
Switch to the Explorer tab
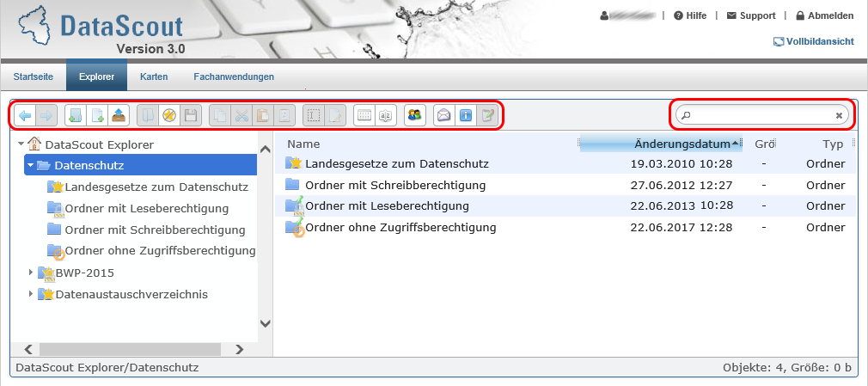[96, 77]
